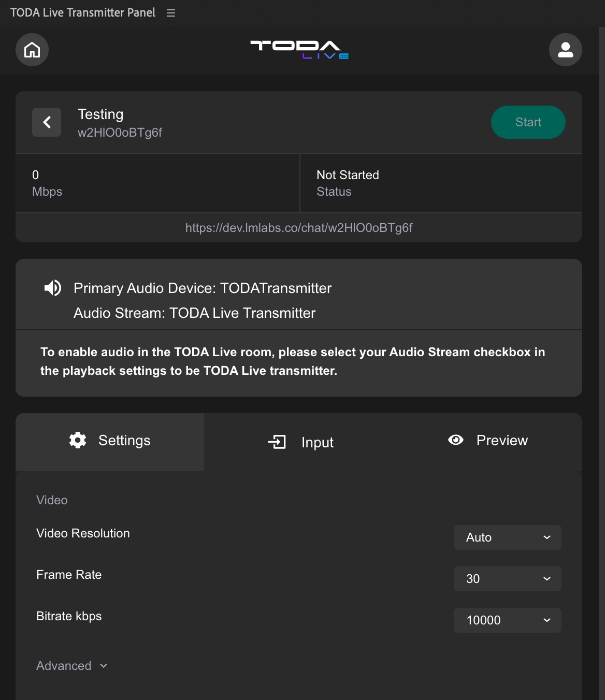This screenshot has width=605, height=700.
Task: Start the Testing stream
Action: click(528, 122)
